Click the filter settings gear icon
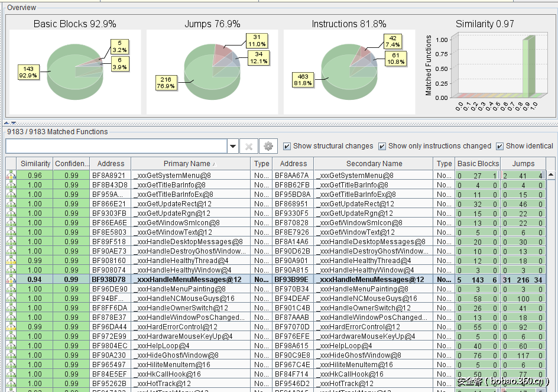Image resolution: width=558 pixels, height=392 pixels. pos(269,146)
